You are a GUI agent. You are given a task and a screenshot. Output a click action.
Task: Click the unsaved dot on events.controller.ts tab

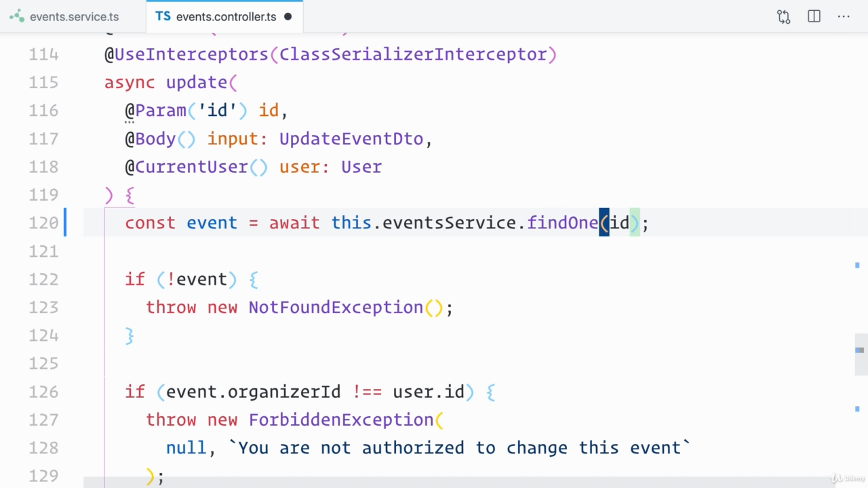tap(288, 17)
